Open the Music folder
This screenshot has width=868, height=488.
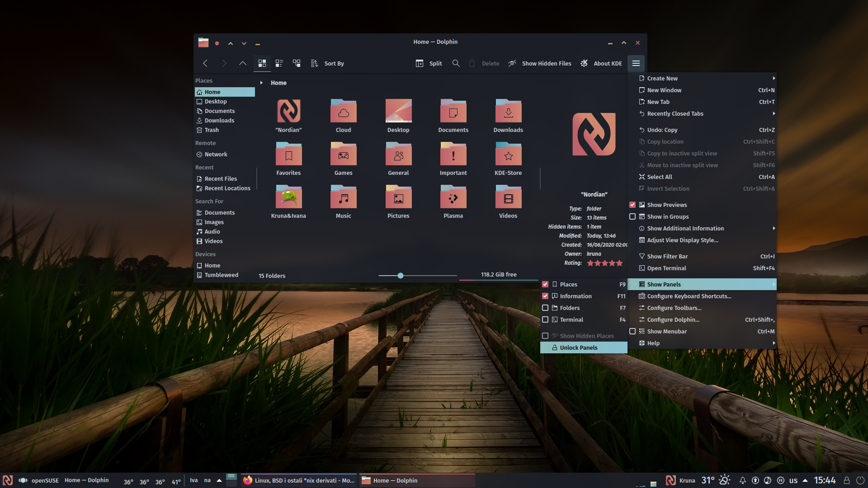click(x=344, y=202)
